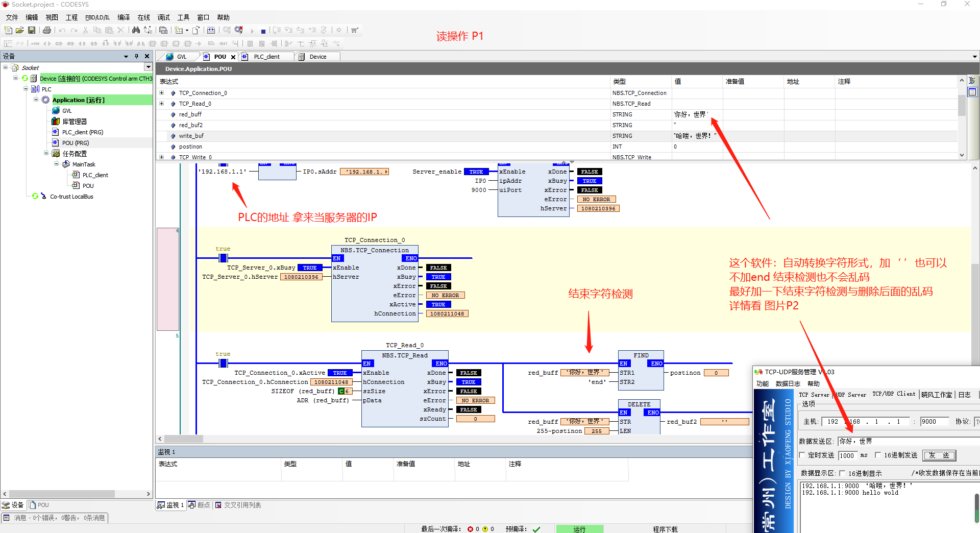Switch to the PLC_client editor tab
980x533 pixels.
click(x=266, y=57)
